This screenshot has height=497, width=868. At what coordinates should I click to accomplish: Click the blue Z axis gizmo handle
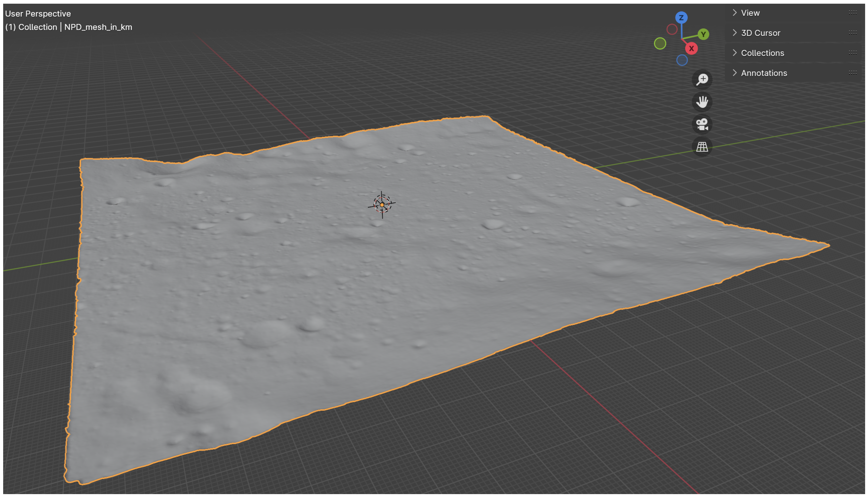[681, 18]
